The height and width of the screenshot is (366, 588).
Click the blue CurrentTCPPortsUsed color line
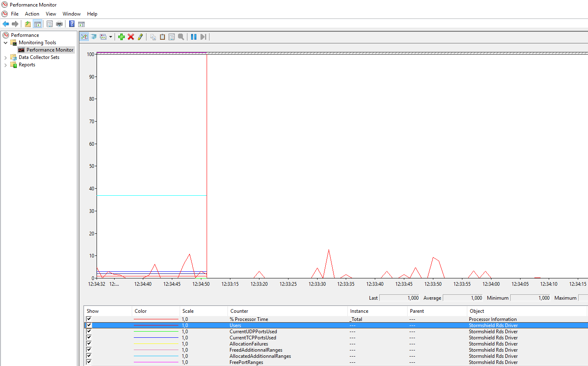[x=156, y=338]
